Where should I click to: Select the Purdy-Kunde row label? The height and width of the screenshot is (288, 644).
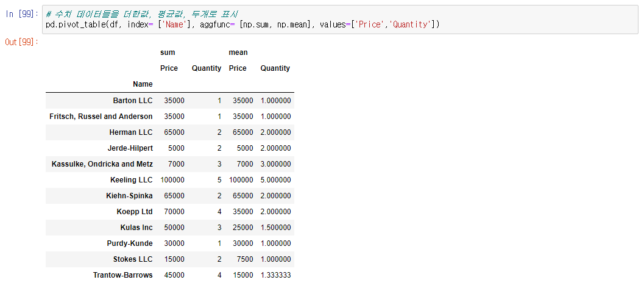point(130,243)
